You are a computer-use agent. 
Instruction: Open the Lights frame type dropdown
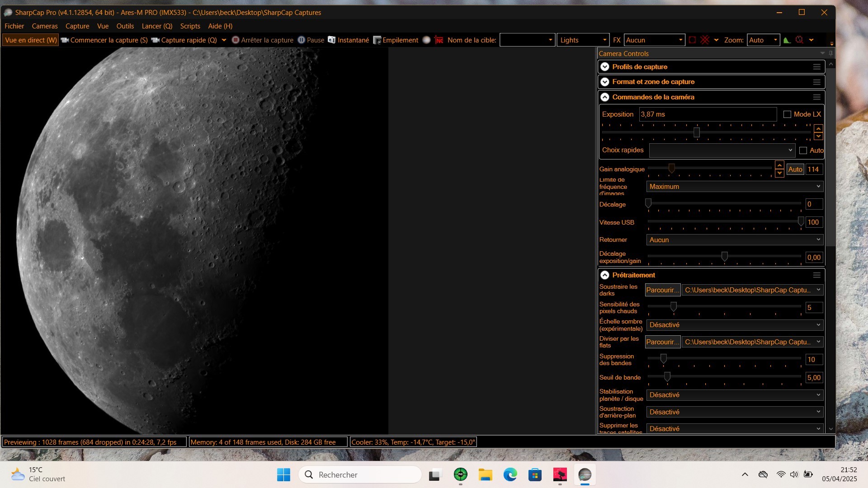583,40
